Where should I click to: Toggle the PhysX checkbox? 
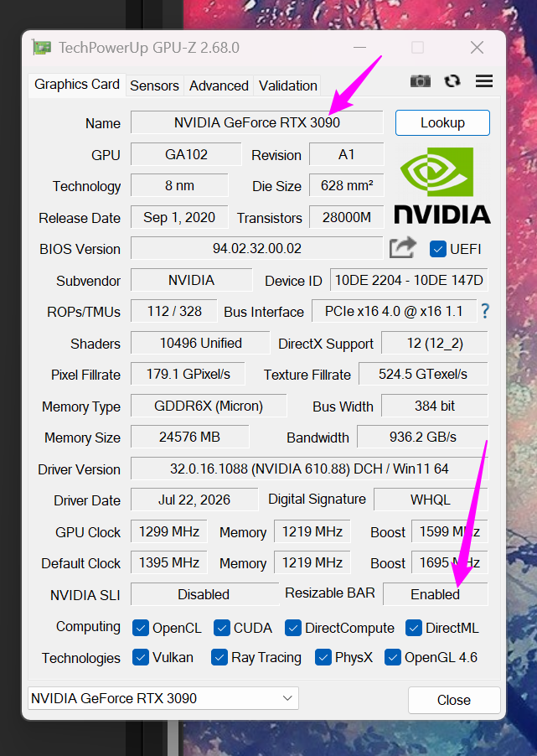pos(323,657)
